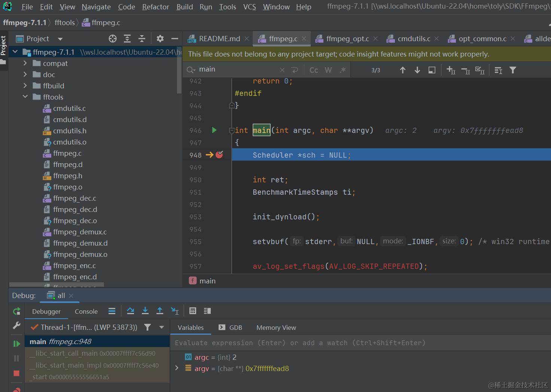Click the Step Into debugger icon

(145, 311)
